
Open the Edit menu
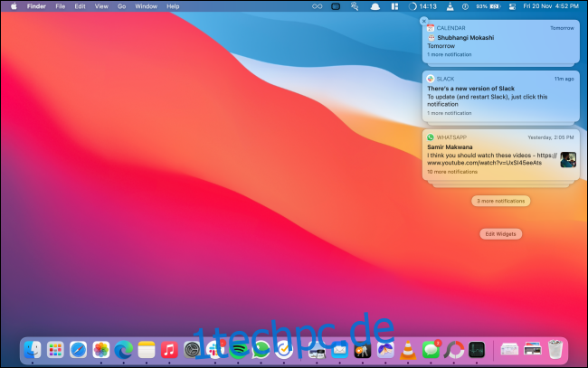[80, 6]
